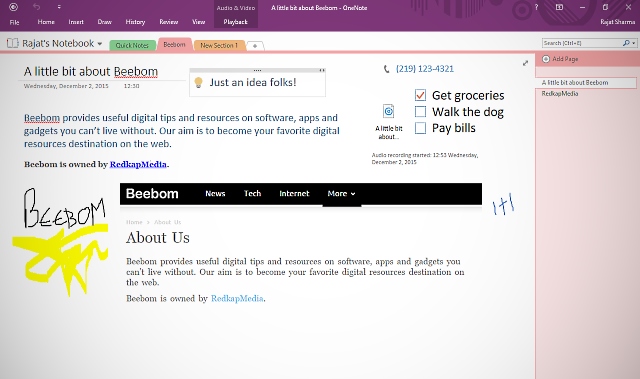Open the New Section 1 tab

(219, 45)
